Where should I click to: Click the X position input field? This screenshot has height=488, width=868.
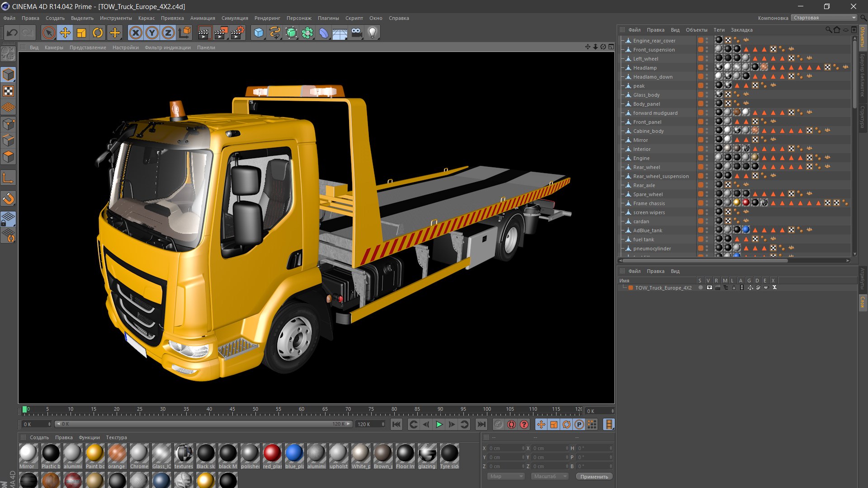point(506,448)
